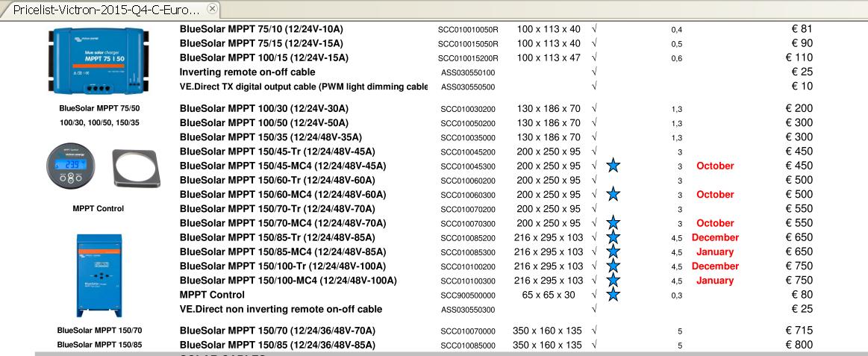Select text BlueSolar MPPT 100/50 (12/24V-50A)

(x=264, y=123)
